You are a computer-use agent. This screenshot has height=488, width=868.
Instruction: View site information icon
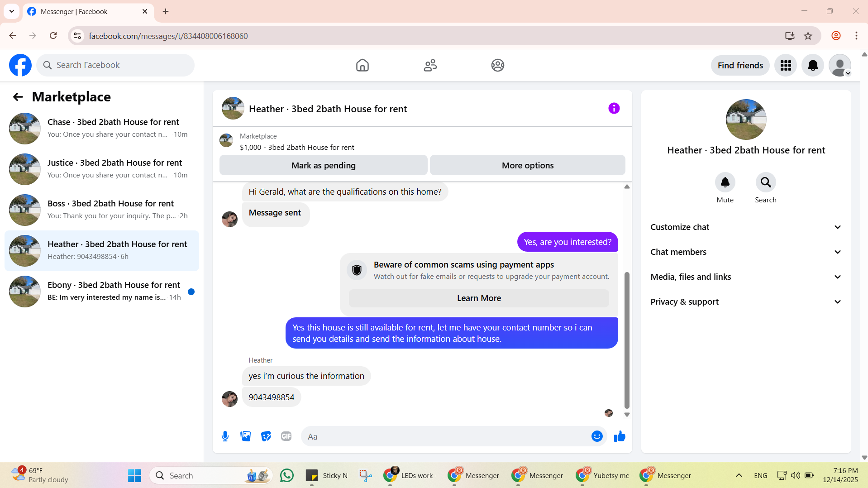click(x=77, y=36)
